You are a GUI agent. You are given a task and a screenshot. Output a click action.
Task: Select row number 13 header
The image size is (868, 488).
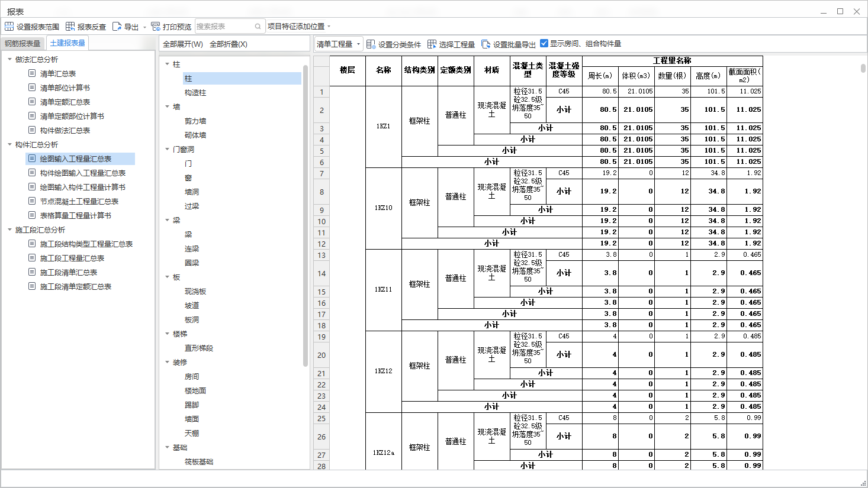coord(322,256)
